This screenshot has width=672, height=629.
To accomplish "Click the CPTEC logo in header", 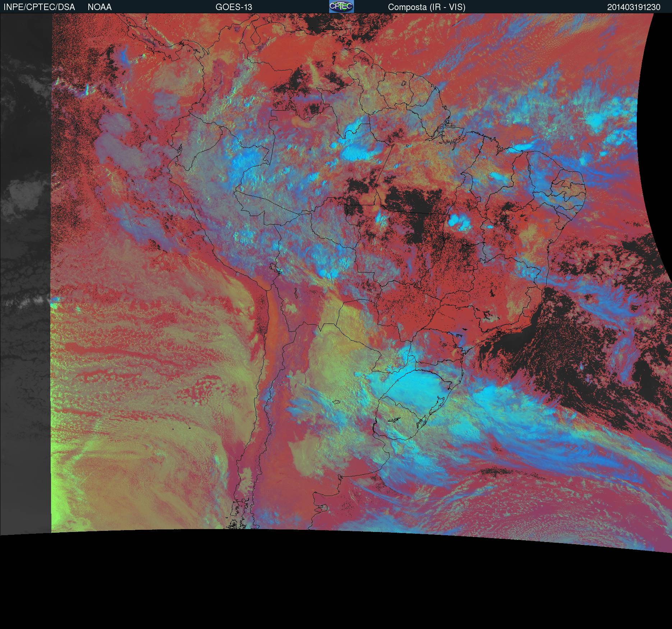I will tap(341, 6).
